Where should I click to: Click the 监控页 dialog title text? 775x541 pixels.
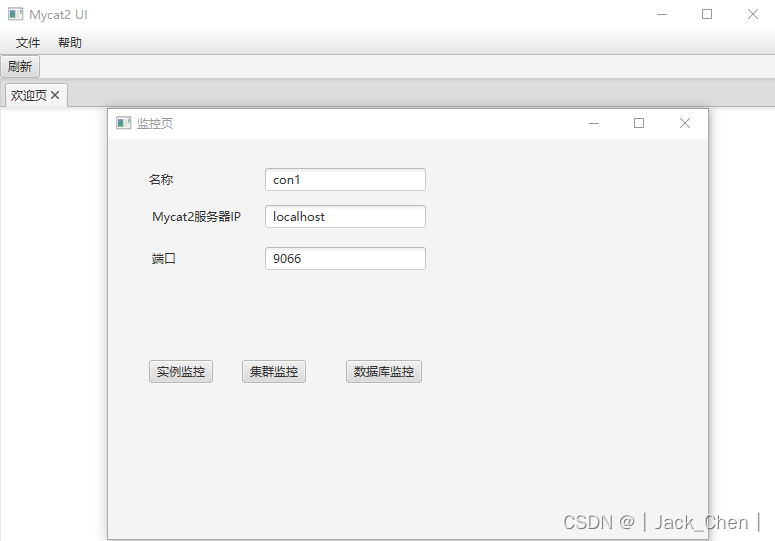tap(155, 124)
